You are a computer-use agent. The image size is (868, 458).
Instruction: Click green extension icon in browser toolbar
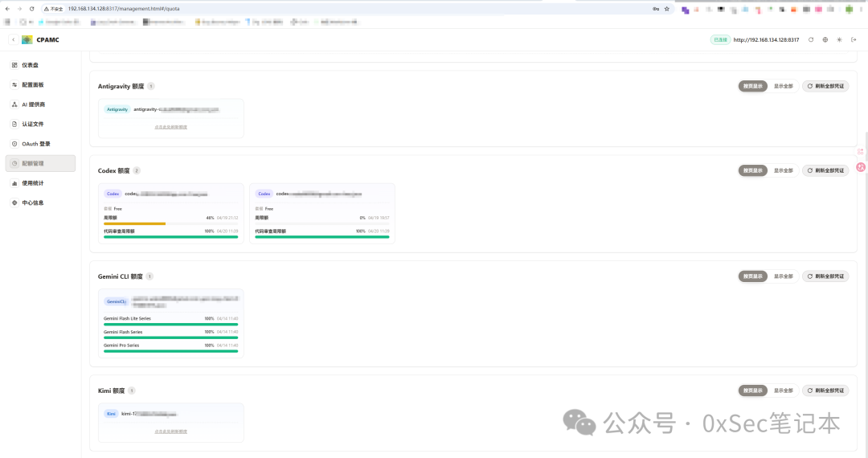849,10
